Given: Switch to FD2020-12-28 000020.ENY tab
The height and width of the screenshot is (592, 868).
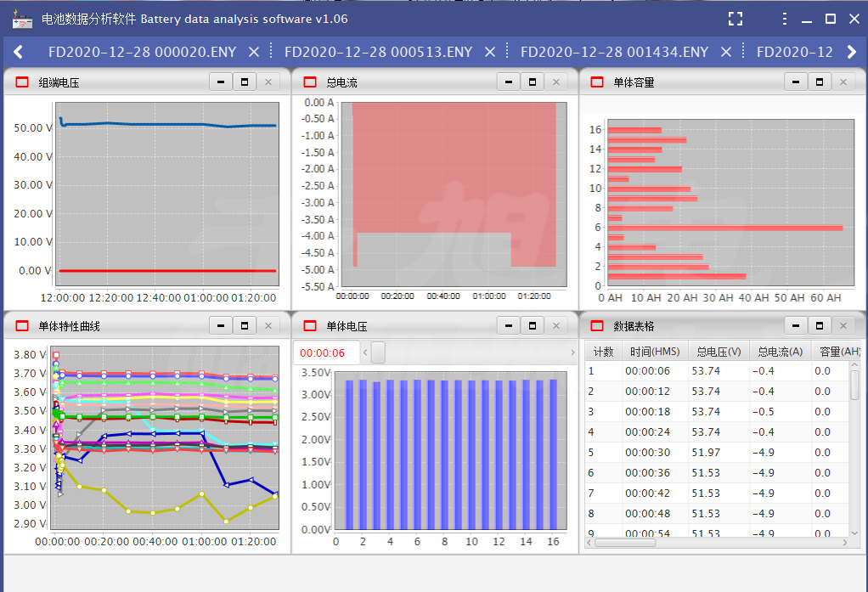Looking at the screenshot, I should pos(142,52).
